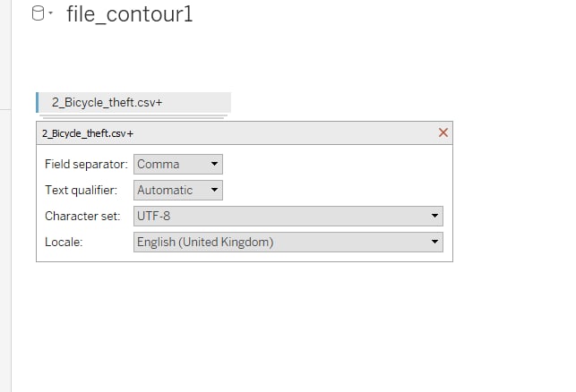The height and width of the screenshot is (392, 576).
Task: Click the Text qualifier label
Action: click(x=81, y=190)
